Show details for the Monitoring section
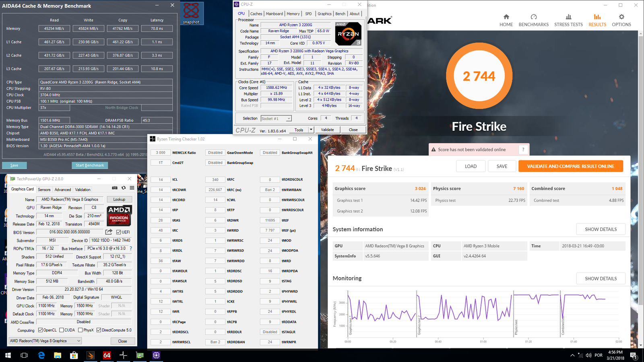This screenshot has width=644, height=362. coord(601,278)
